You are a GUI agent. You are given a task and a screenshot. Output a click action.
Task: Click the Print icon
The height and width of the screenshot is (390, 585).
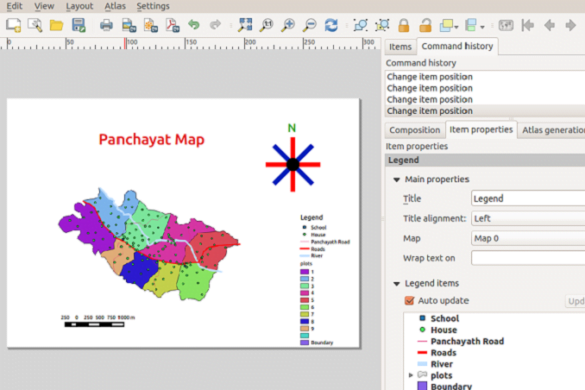point(106,25)
